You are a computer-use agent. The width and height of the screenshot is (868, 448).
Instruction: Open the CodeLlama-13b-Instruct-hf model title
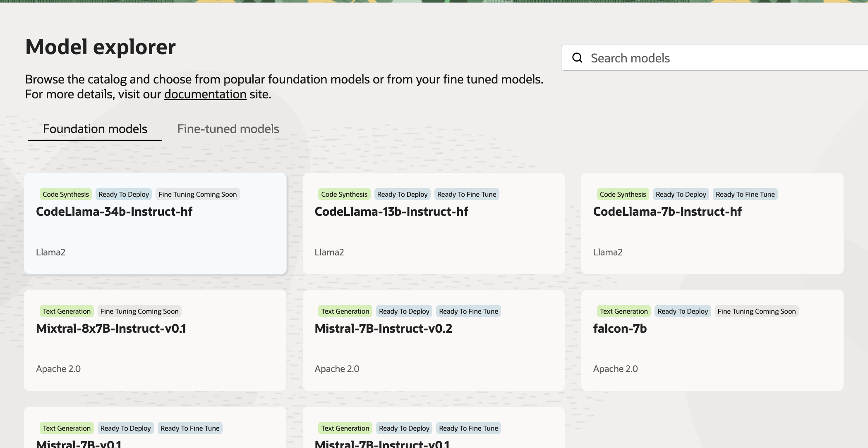(x=391, y=212)
